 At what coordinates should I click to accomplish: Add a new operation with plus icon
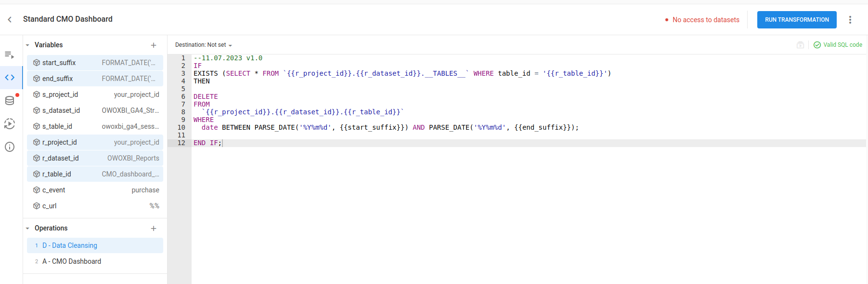154,229
